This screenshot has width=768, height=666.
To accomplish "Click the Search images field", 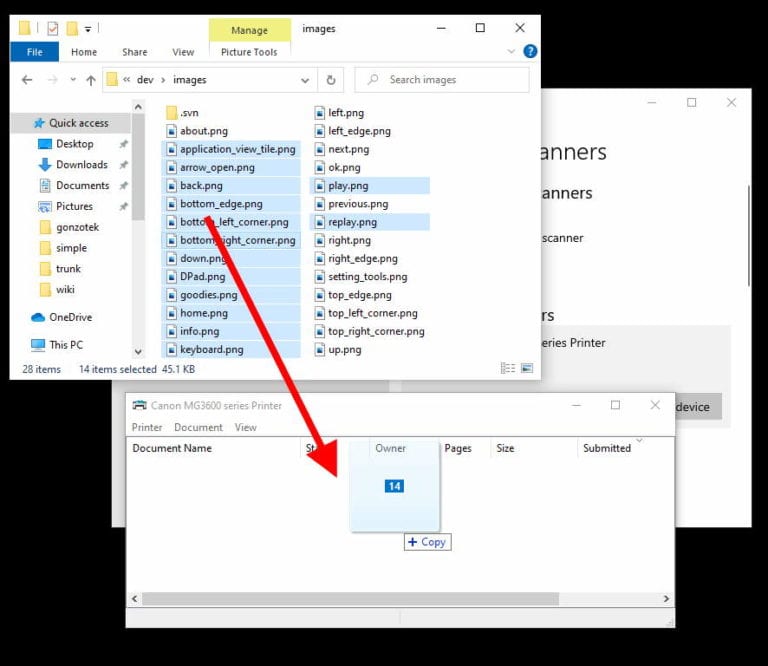I will click(442, 79).
